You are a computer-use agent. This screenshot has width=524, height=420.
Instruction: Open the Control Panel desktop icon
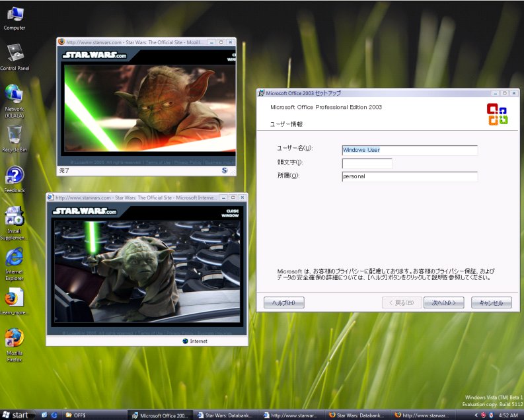point(15,53)
